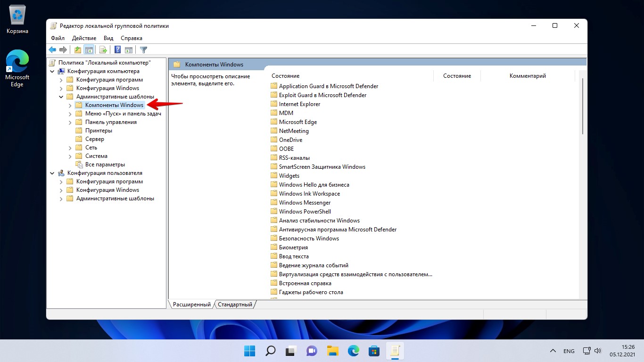Open the Корзина desktop icon

coord(17,20)
